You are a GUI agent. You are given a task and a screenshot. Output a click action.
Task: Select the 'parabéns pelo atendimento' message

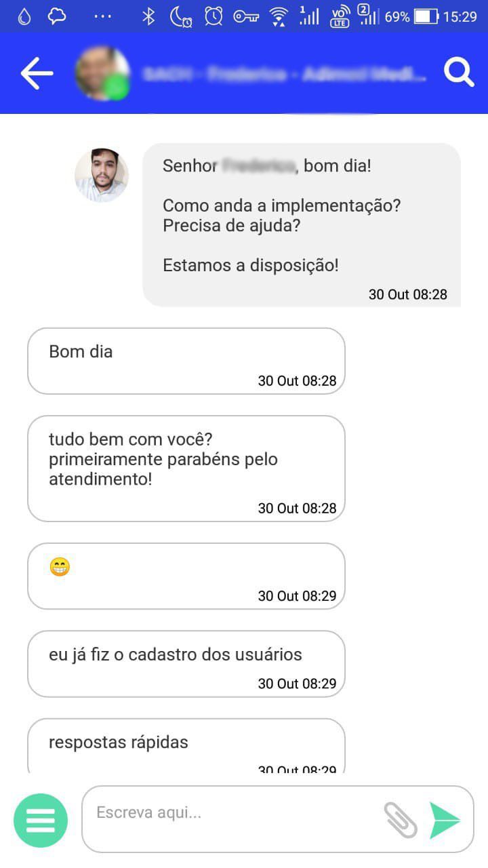point(186,469)
